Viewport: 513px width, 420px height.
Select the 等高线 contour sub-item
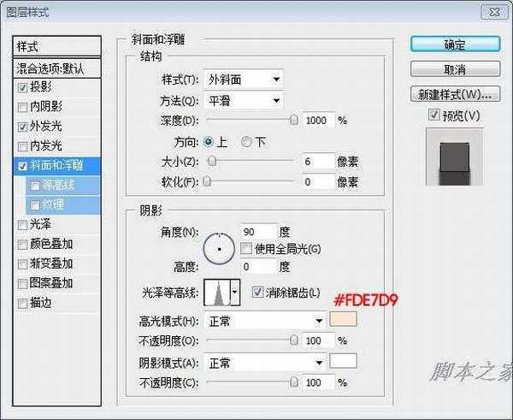[x=57, y=186]
